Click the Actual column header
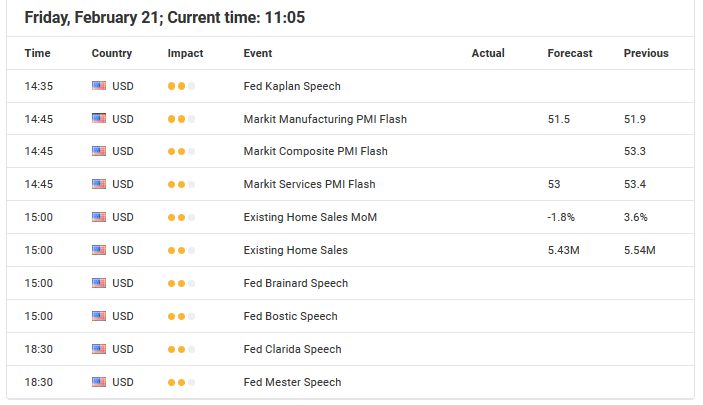703x405 pixels. pyautogui.click(x=488, y=53)
